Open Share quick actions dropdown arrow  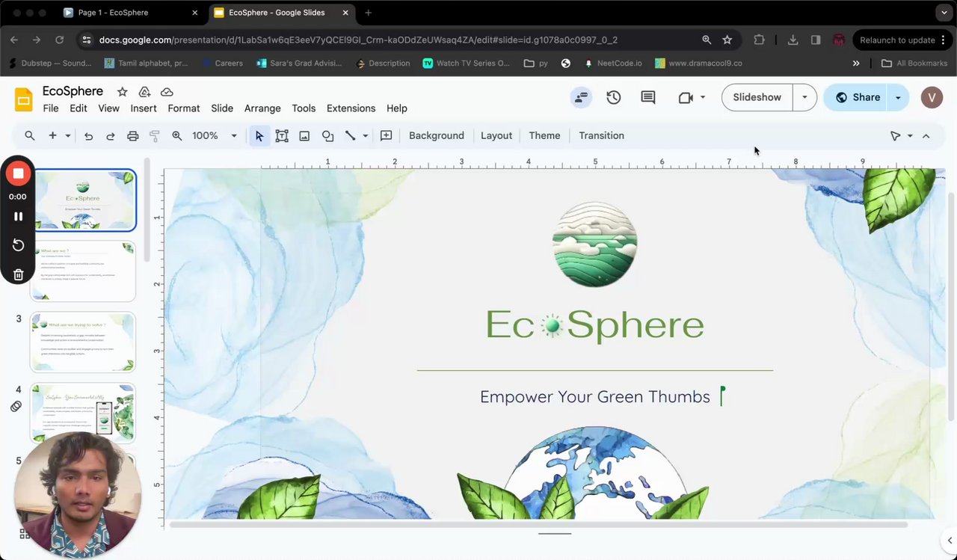(x=898, y=97)
